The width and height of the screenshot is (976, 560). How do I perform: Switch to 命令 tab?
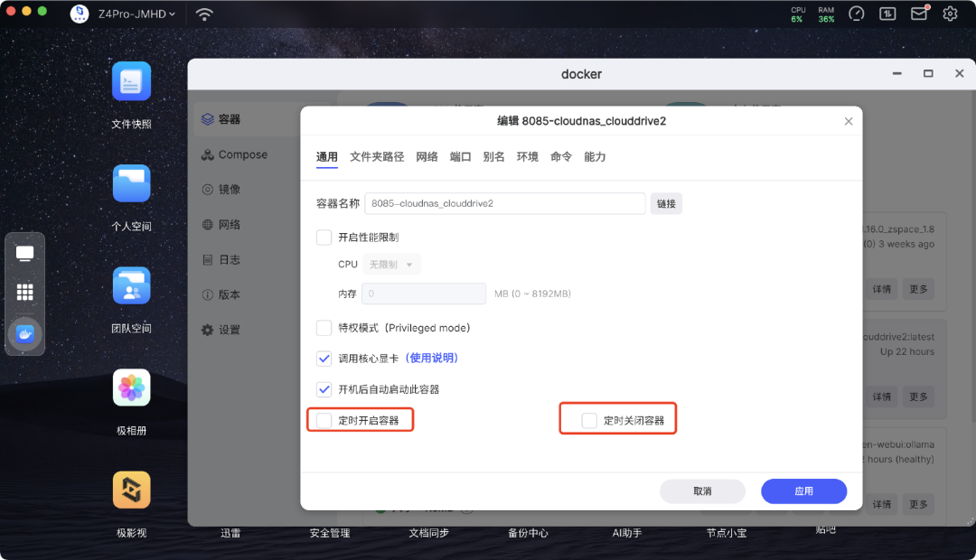(x=561, y=157)
